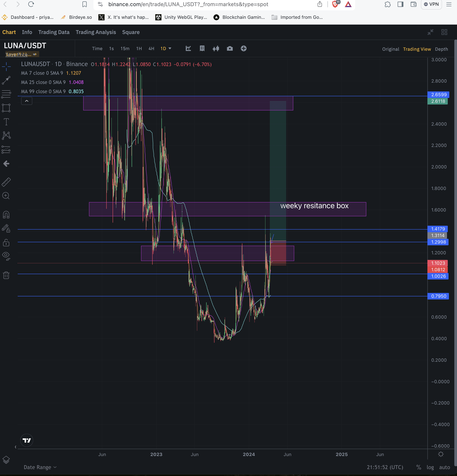Open the 1D interval dropdown arrow
Viewport: 457px width, 476px height.
[170, 49]
